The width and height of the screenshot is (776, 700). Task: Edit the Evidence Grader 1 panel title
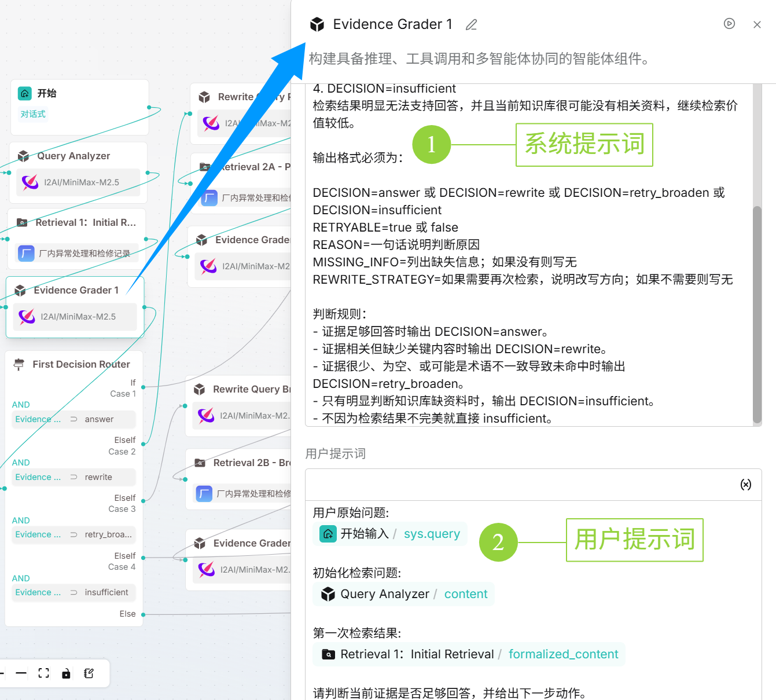(472, 24)
